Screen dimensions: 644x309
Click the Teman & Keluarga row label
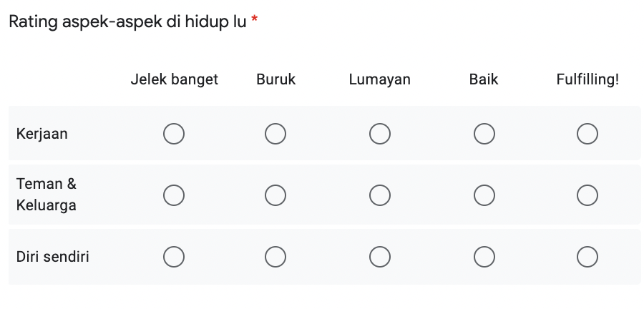tap(47, 195)
